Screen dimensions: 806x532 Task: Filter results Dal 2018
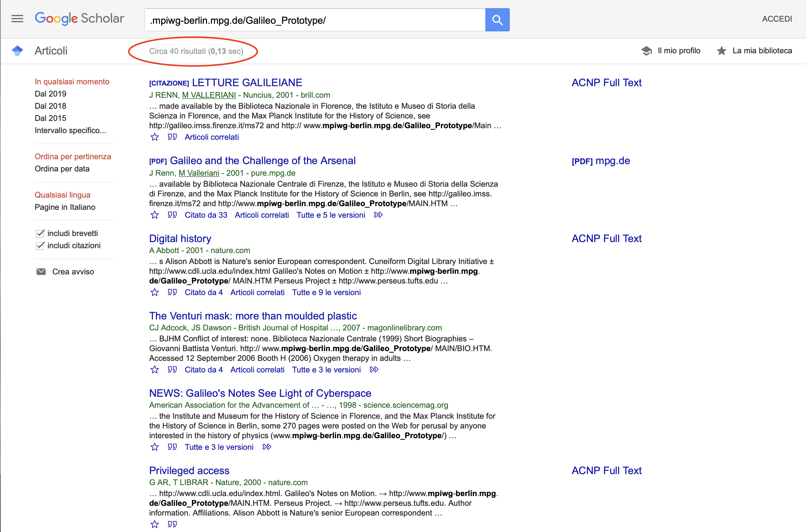51,106
